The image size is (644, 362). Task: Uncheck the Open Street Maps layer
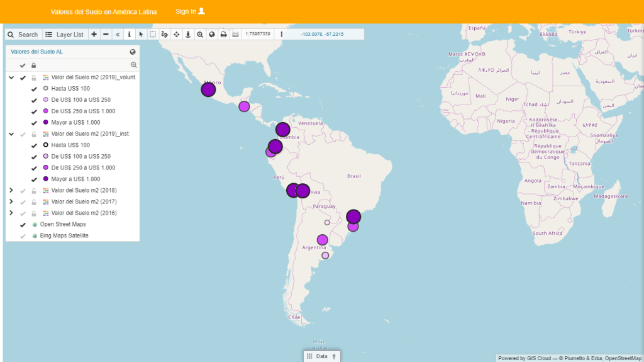(x=23, y=224)
